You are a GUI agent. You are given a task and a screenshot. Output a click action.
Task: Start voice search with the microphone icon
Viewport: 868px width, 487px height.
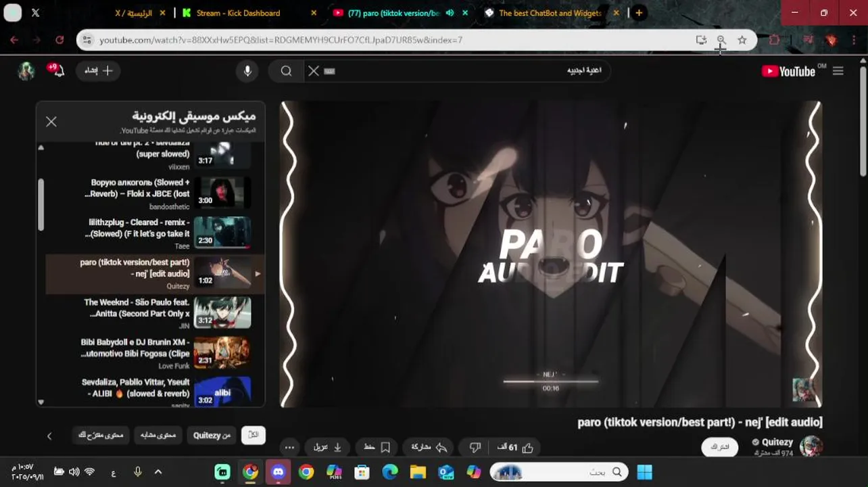tap(247, 71)
